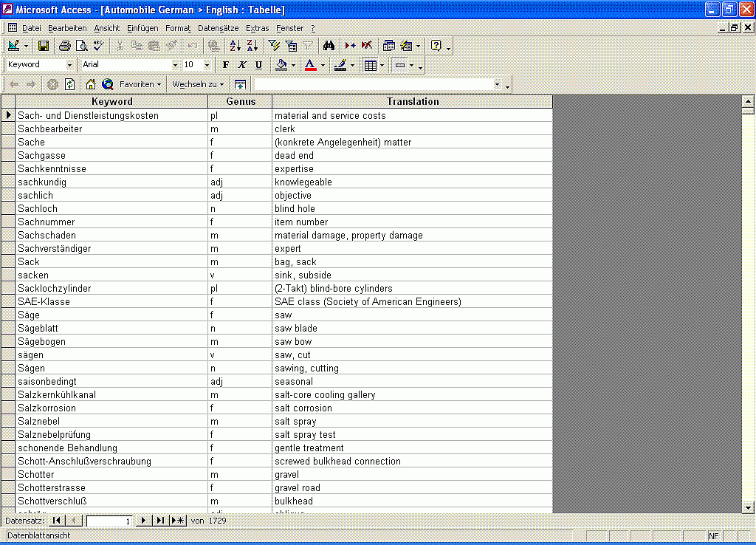Open the Extras menu
The height and width of the screenshot is (545, 756).
click(x=258, y=28)
